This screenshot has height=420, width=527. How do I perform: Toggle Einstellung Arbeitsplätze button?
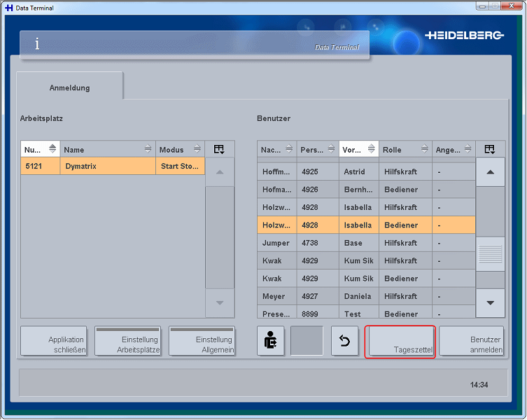[x=127, y=341]
